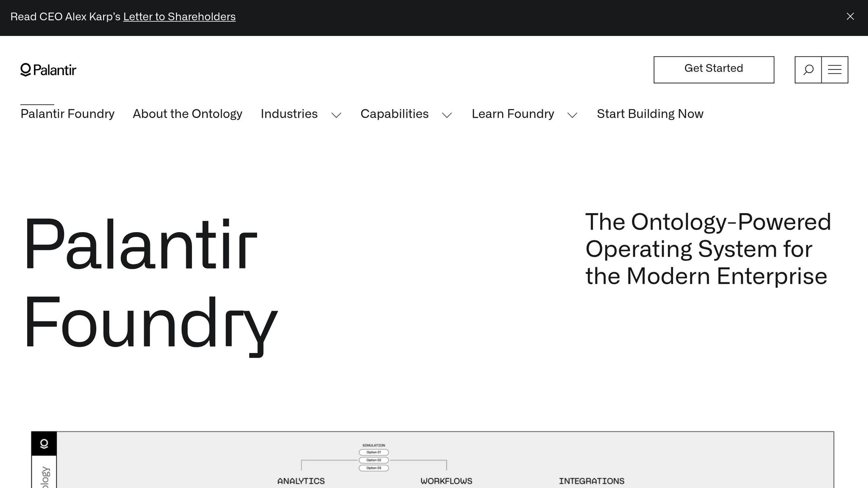Screen dimensions: 868x488
Task: Open the hamburger menu icon
Action: [835, 70]
